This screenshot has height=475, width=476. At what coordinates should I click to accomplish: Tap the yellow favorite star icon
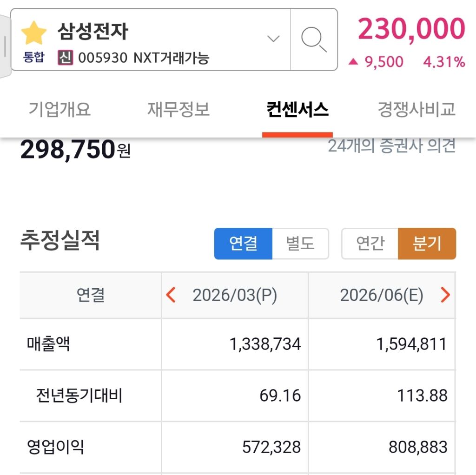[33, 33]
